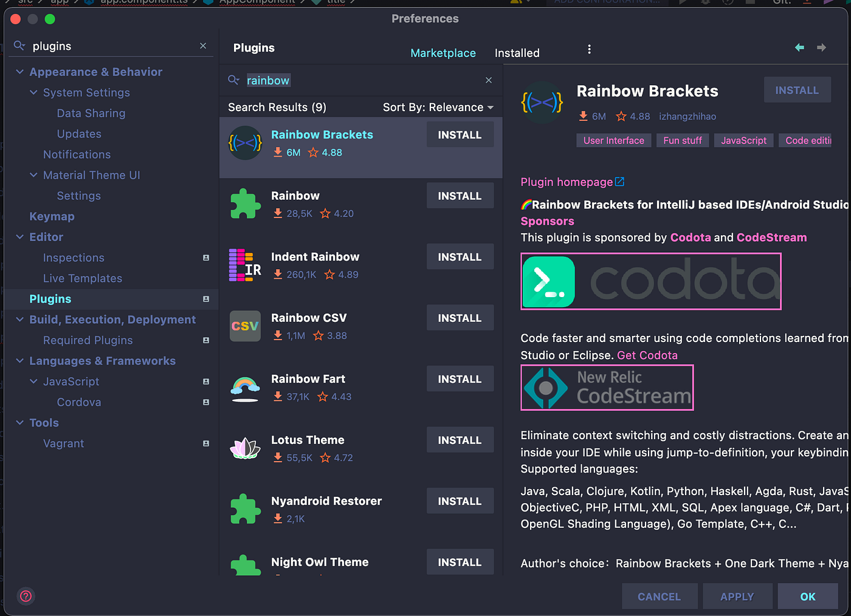Click the large Rainbow Brackets icon in details
Screen dimensions: 851x616
click(x=542, y=103)
